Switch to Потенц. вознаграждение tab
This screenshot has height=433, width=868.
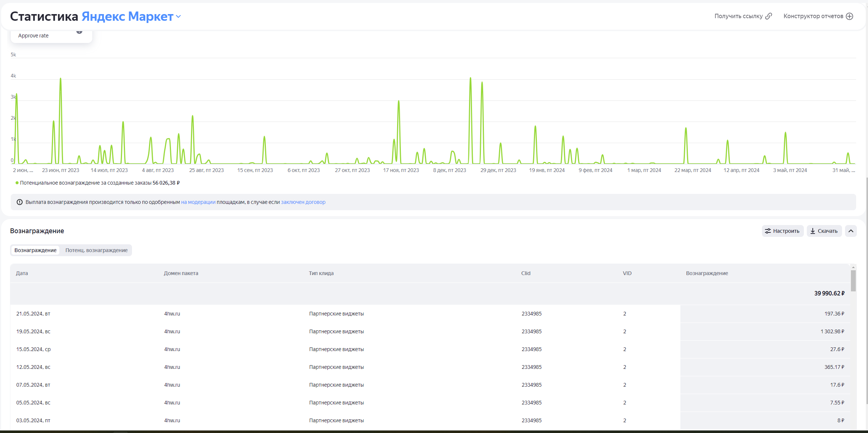96,250
